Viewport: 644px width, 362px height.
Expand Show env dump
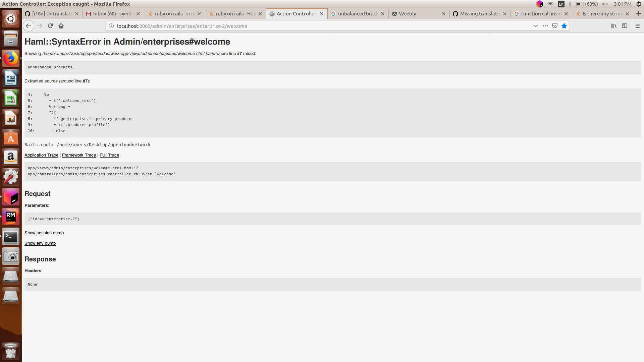click(x=40, y=243)
